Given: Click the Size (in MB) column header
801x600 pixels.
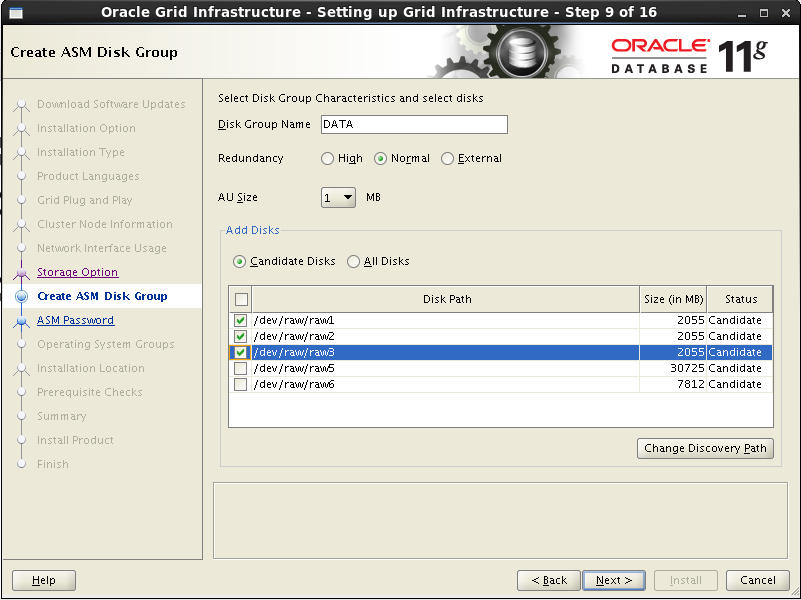Looking at the screenshot, I should (673, 299).
